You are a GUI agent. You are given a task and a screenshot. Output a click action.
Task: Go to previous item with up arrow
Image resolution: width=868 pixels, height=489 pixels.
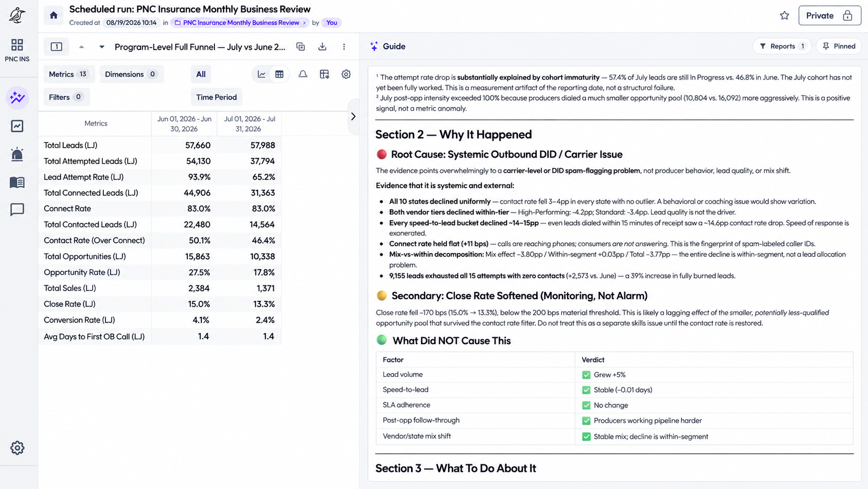coord(82,47)
